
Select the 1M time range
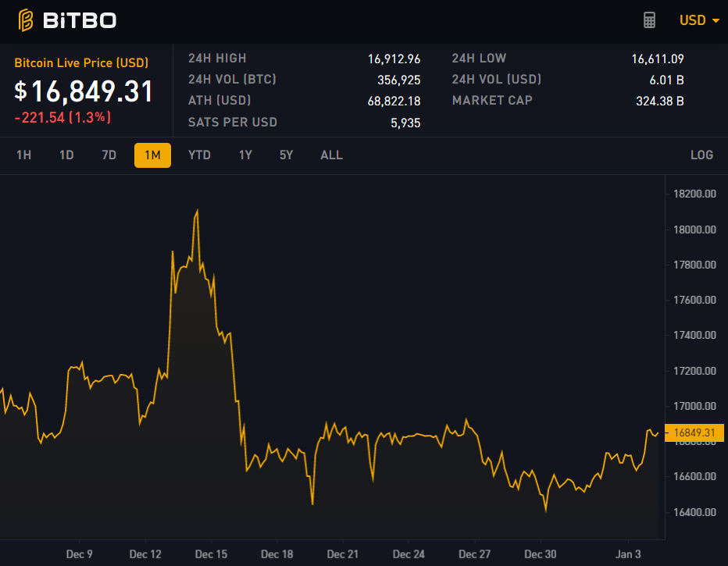(152, 155)
